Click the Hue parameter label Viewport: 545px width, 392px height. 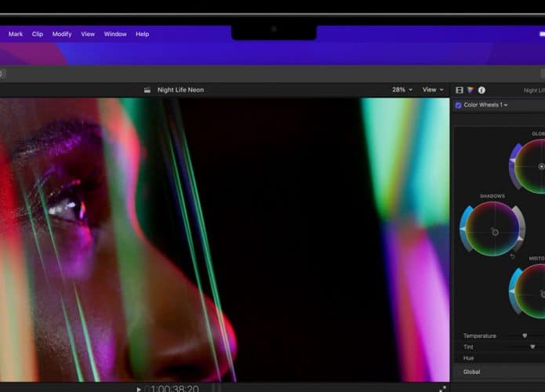468,358
